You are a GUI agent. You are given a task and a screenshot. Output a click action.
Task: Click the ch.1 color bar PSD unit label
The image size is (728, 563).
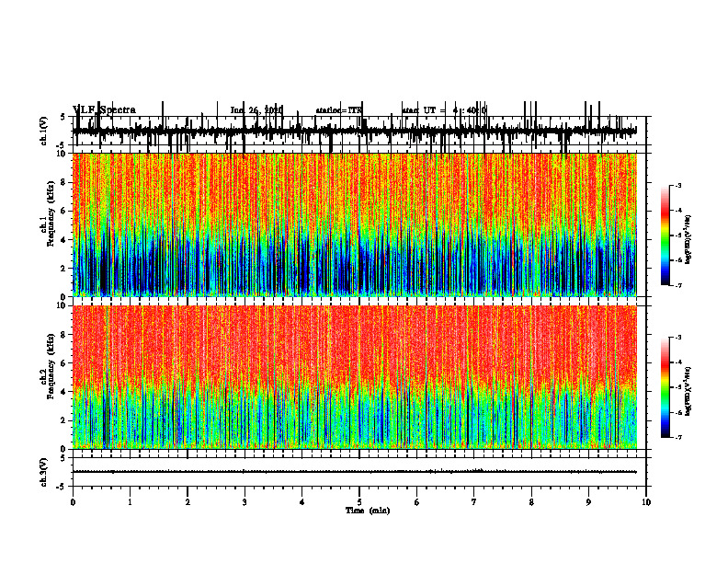click(x=688, y=240)
